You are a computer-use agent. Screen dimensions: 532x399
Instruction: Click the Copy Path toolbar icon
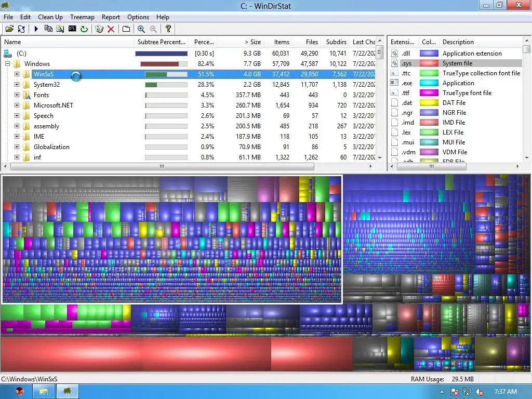[x=48, y=29]
